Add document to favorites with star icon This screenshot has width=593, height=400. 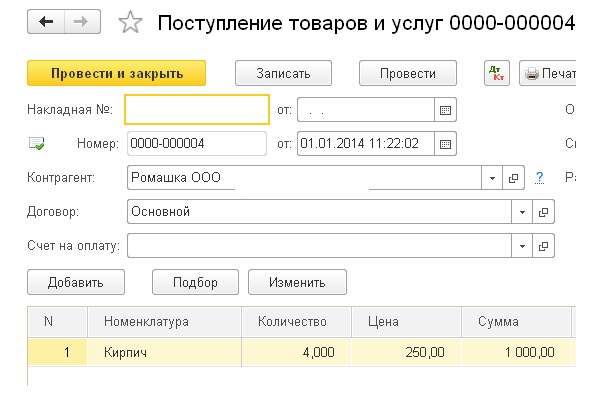(x=130, y=22)
